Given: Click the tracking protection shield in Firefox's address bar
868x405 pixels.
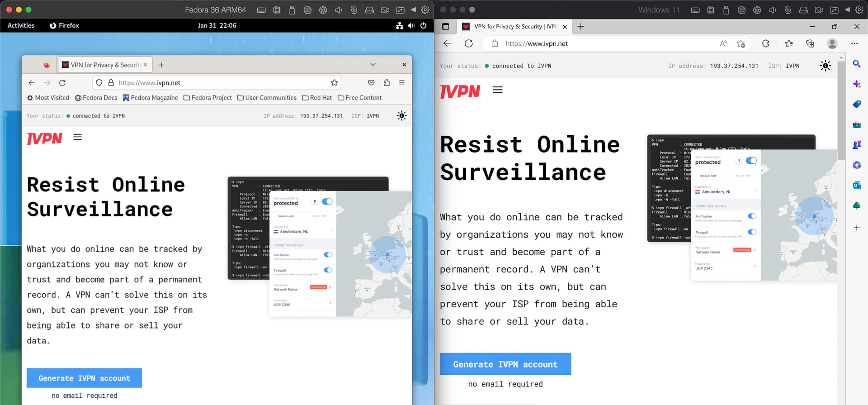Looking at the screenshot, I should [x=99, y=83].
